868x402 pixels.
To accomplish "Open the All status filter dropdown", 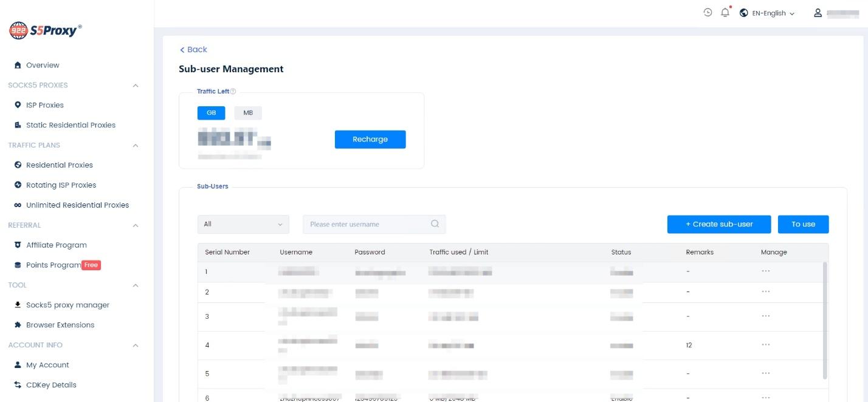I will pos(243,224).
